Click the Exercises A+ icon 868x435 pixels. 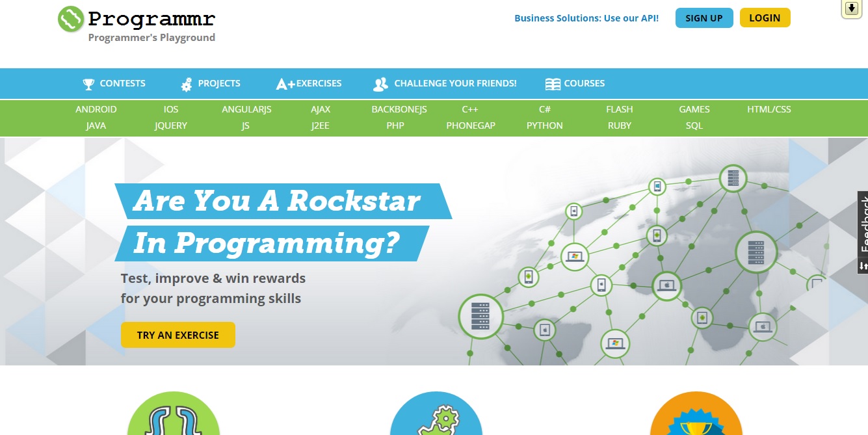(285, 84)
